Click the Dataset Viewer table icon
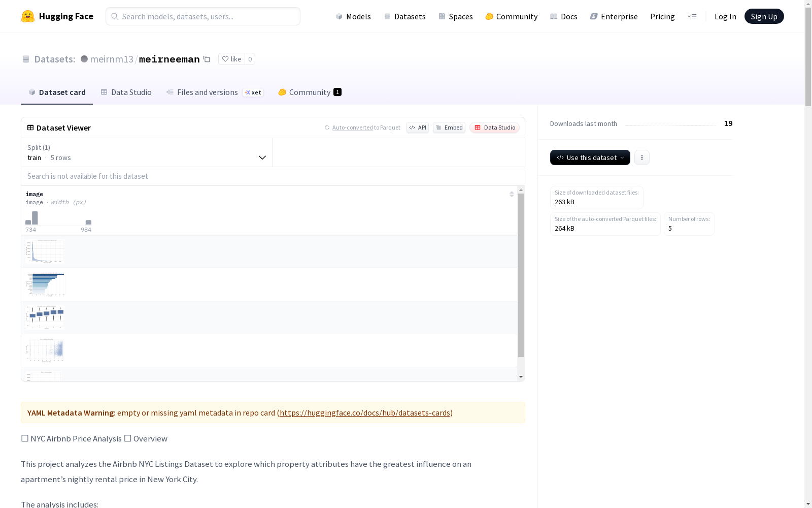The width and height of the screenshot is (812, 508). click(30, 128)
